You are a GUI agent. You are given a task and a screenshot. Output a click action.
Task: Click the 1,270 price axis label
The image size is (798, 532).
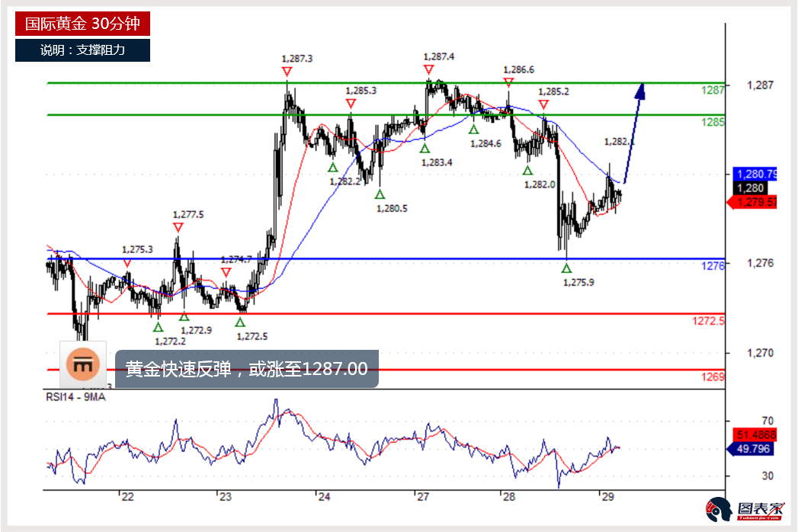[x=760, y=353]
